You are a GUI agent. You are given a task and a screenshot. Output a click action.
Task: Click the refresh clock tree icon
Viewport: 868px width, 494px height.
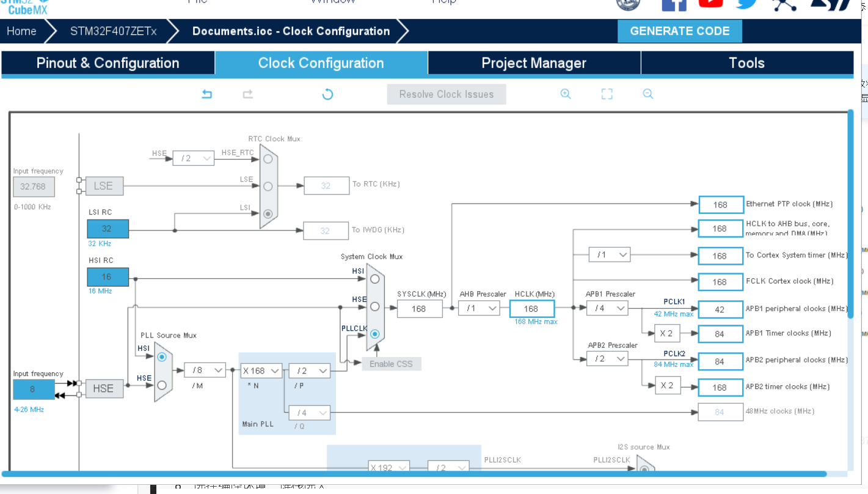click(327, 94)
